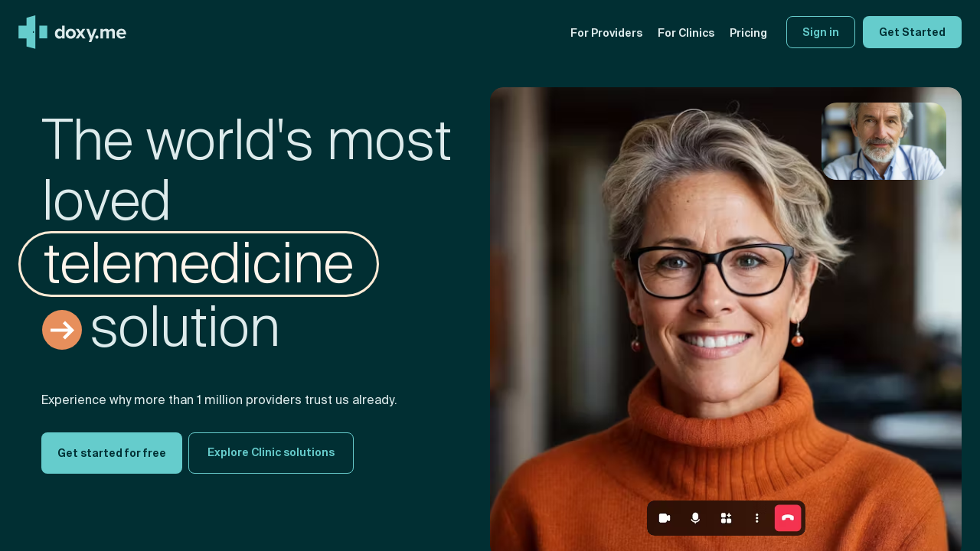Image resolution: width=980 pixels, height=551 pixels.
Task: Open the For Providers menu item
Action: pos(606,32)
